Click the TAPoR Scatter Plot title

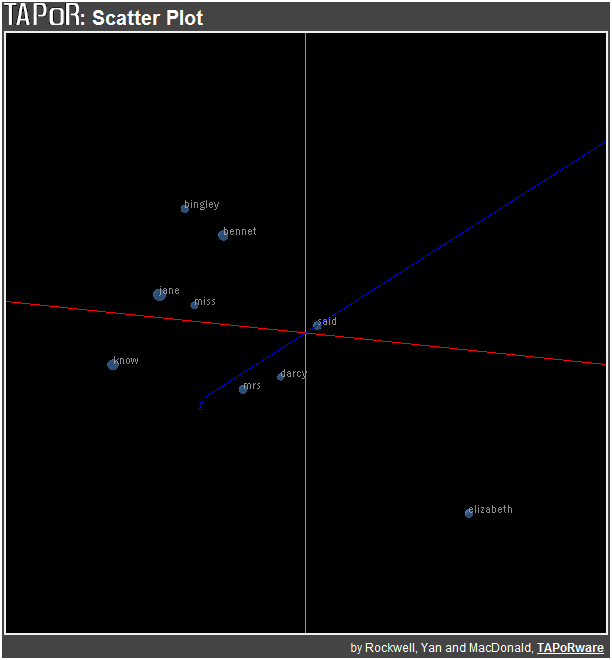[x=104, y=16]
